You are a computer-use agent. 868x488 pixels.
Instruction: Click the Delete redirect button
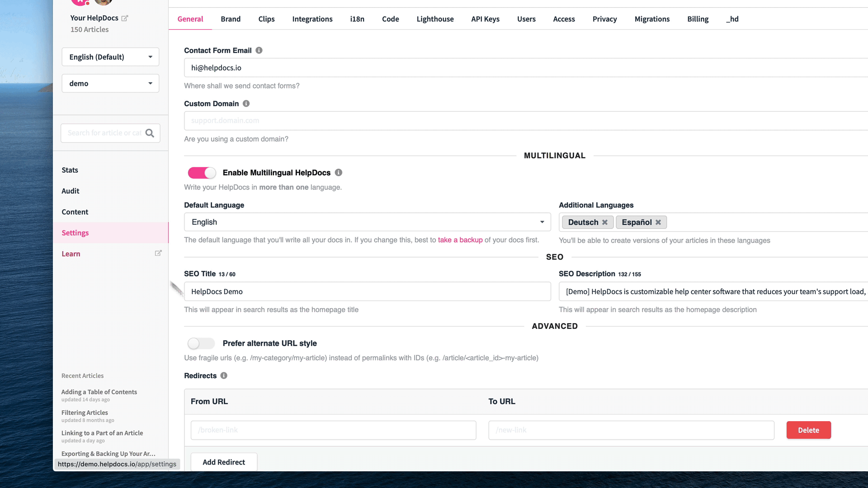tap(809, 430)
